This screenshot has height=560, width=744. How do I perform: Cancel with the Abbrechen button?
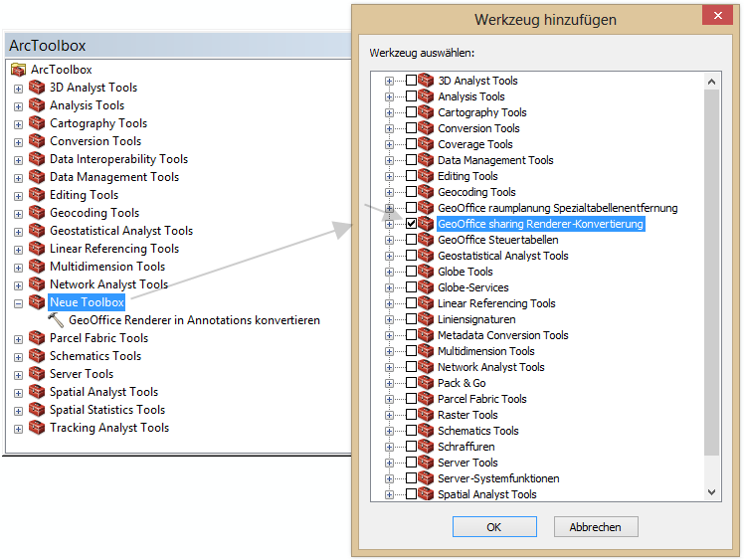596,527
